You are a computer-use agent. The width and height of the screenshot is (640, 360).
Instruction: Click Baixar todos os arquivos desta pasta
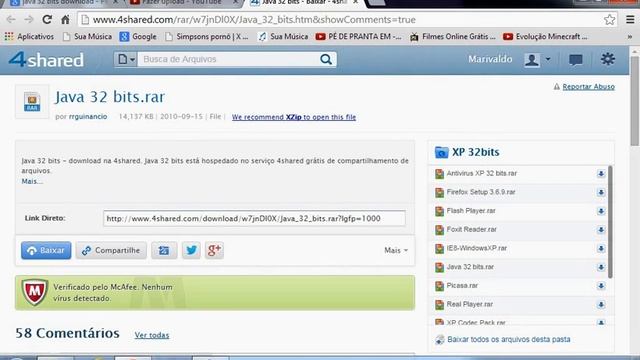[x=509, y=339]
